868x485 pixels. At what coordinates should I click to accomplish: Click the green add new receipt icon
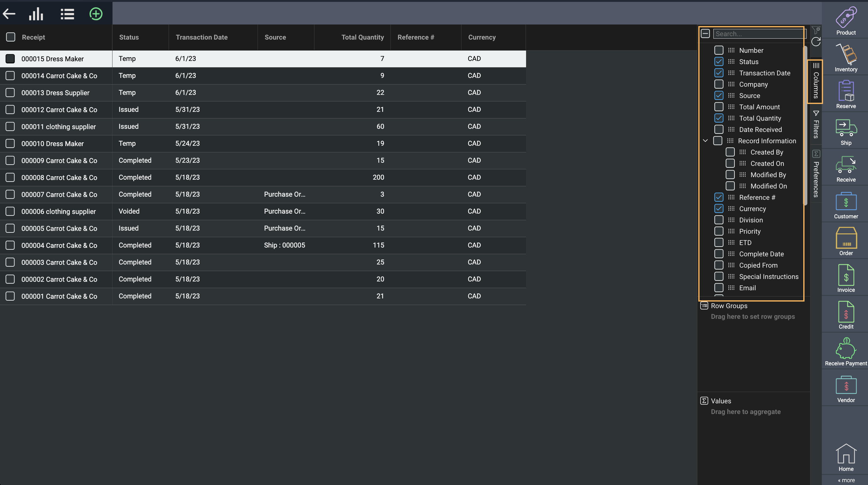coord(96,14)
